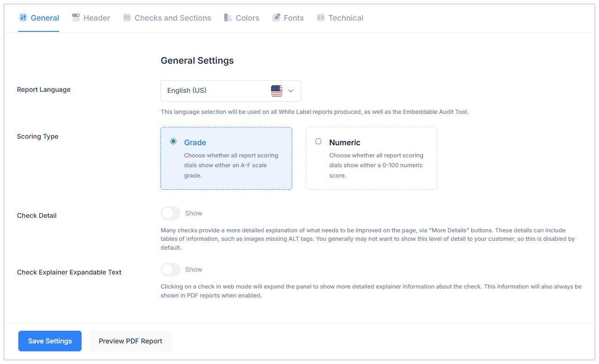Click Preview PDF Report button
The width and height of the screenshot is (599, 364).
pos(130,341)
